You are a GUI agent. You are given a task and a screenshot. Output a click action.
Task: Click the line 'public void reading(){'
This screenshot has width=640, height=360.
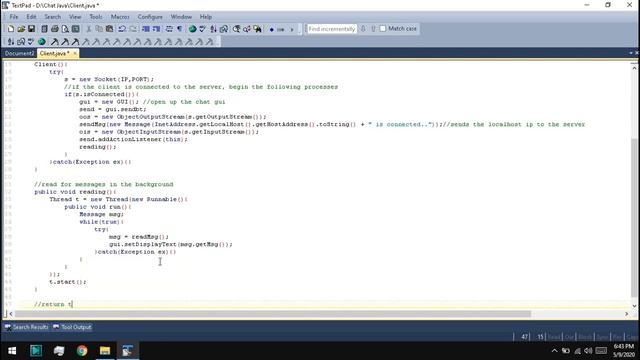75,192
